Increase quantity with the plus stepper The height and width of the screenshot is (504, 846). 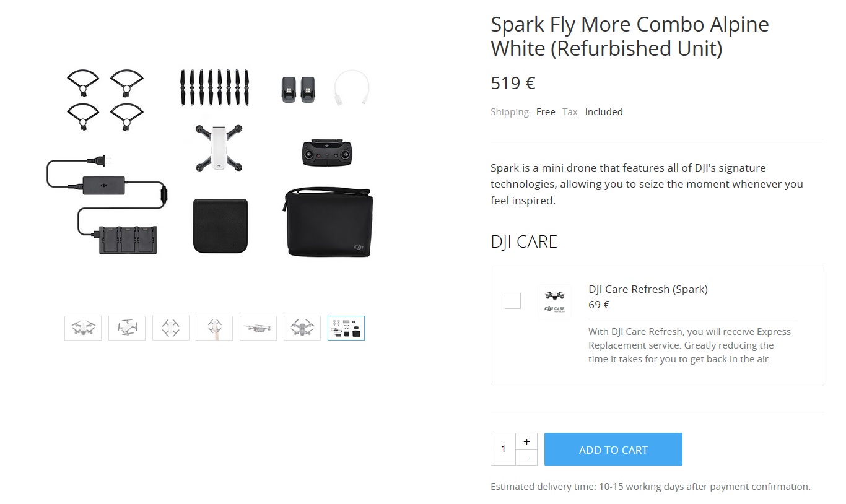point(526,441)
